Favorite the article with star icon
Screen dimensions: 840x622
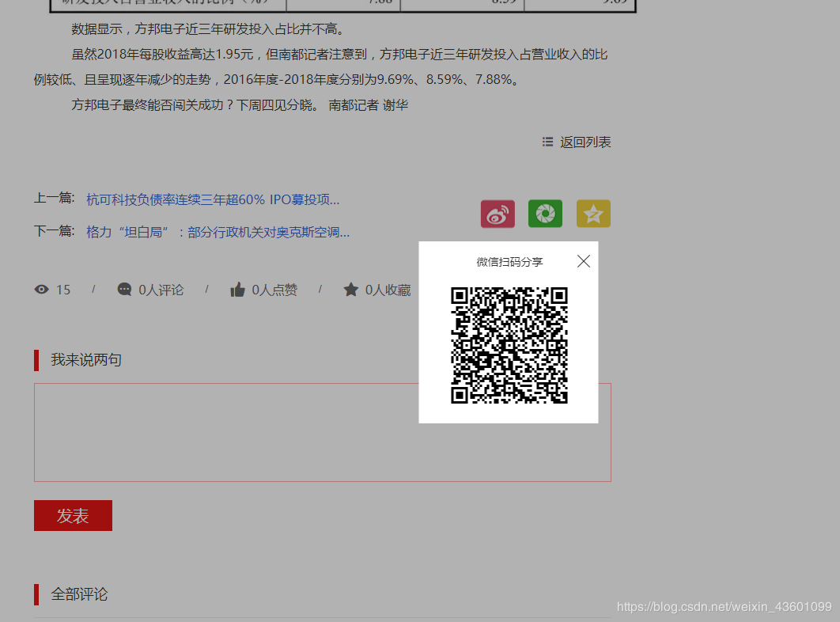[x=351, y=290]
